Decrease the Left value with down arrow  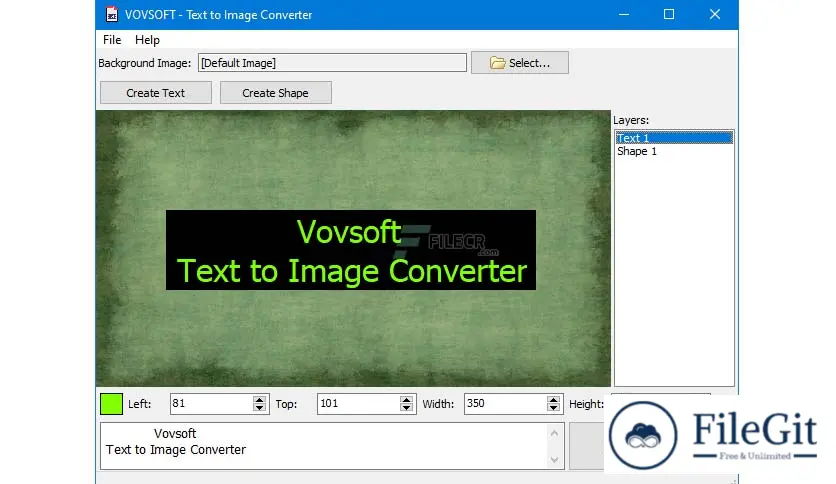(260, 408)
